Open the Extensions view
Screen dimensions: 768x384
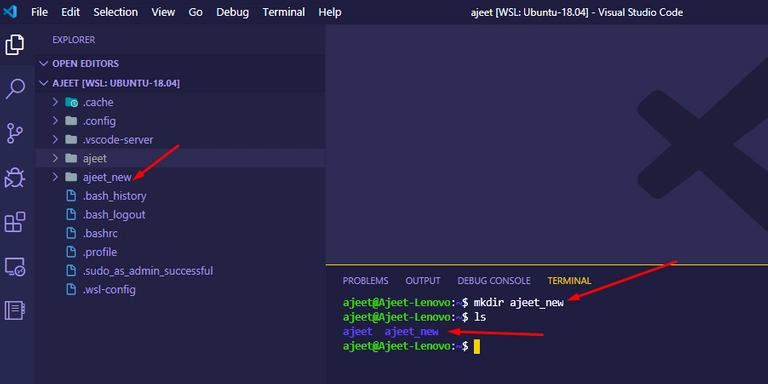click(15, 222)
